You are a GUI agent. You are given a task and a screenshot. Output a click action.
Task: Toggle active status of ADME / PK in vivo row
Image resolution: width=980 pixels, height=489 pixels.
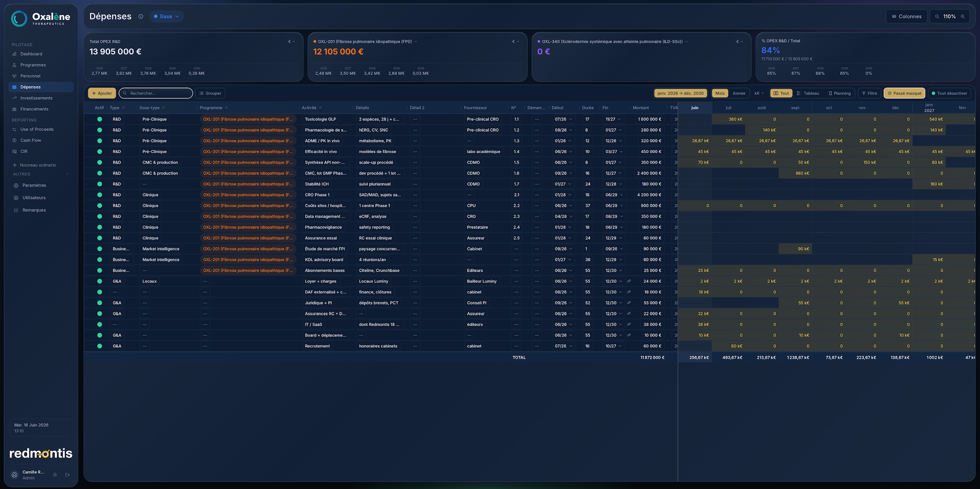(x=100, y=141)
